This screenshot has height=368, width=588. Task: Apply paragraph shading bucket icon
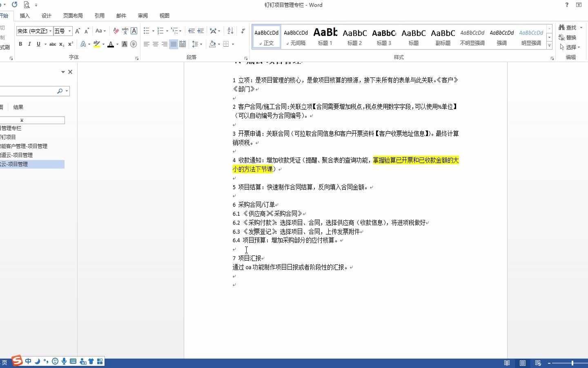pos(212,44)
